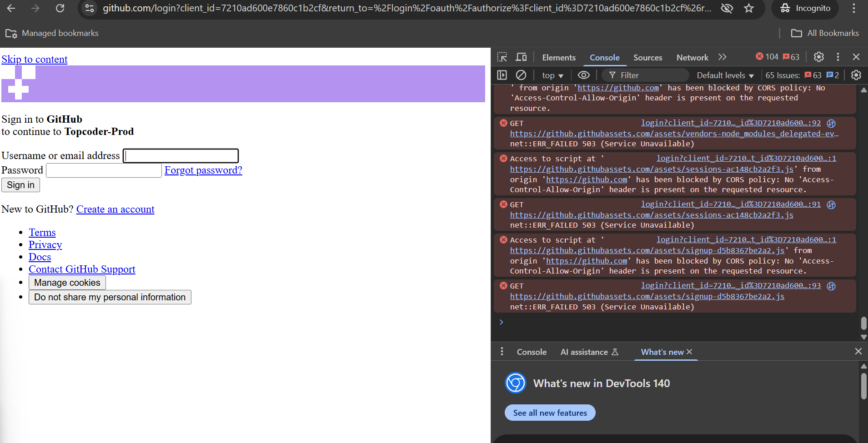The width and height of the screenshot is (868, 443).
Task: Open console settings gear beside issues
Action: [x=856, y=75]
